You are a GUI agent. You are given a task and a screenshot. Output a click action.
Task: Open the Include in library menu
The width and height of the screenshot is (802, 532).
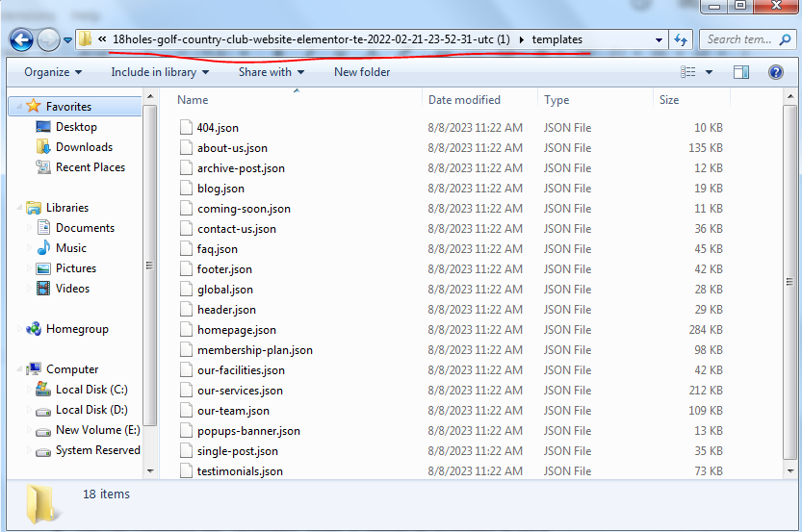pos(160,72)
